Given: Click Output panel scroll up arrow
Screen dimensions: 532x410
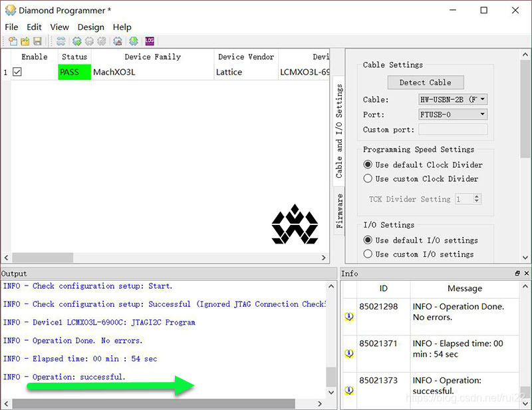Looking at the screenshot, I should pos(331,286).
